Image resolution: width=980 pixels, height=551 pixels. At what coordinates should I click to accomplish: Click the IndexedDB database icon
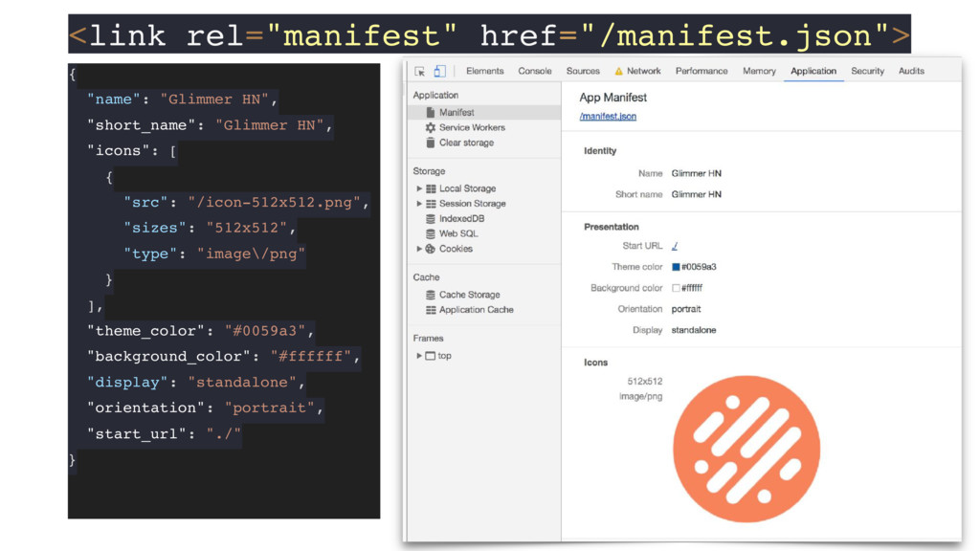[x=431, y=219]
